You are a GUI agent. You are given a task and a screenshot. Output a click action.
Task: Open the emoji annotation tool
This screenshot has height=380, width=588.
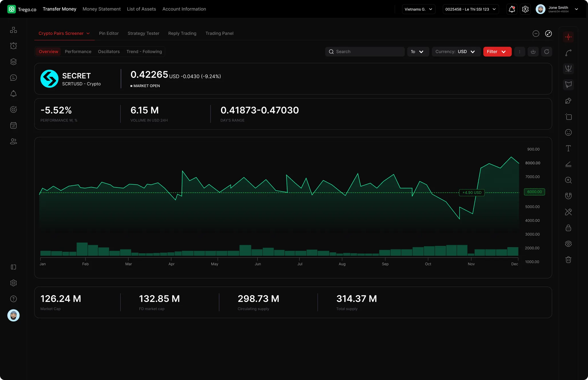[569, 132]
